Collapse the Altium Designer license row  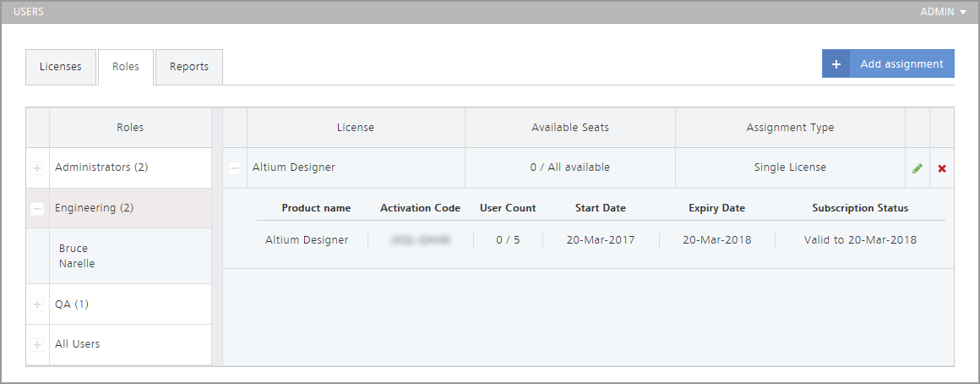point(235,168)
